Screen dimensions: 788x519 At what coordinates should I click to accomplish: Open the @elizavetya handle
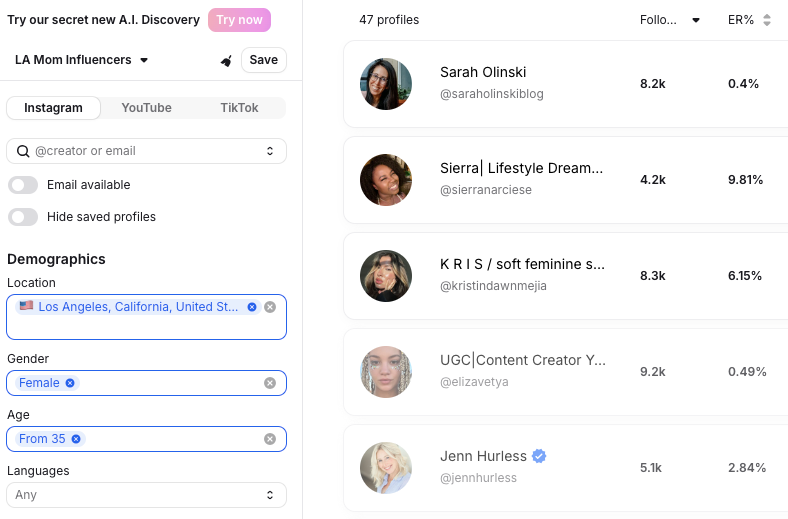[474, 382]
